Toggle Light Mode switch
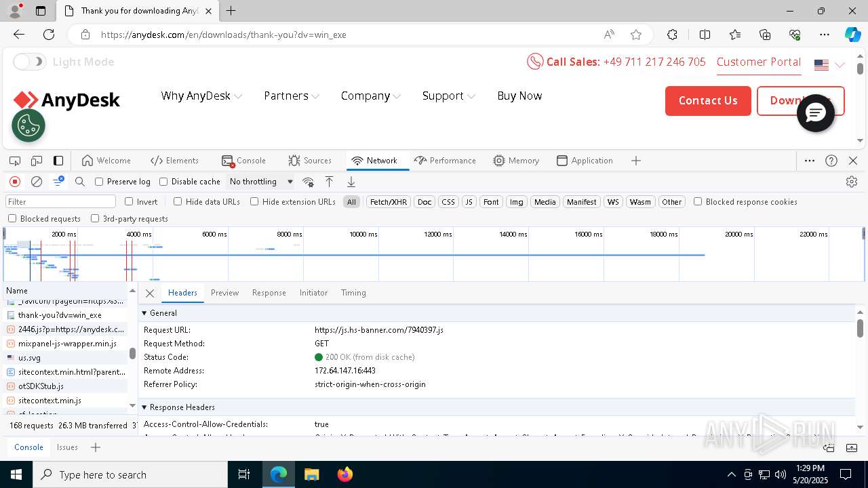Screen dimensions: 868x488 29,62
